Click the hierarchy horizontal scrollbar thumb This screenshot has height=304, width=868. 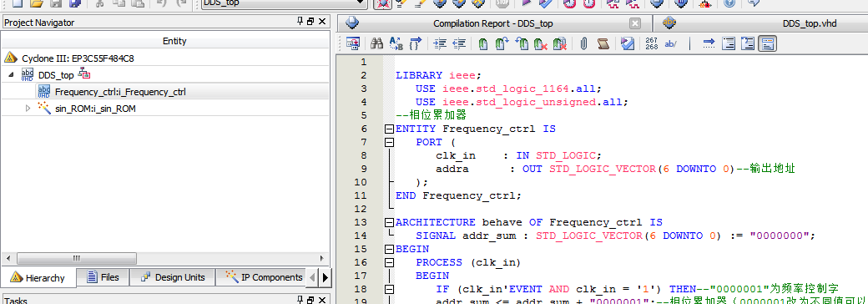tap(77, 259)
